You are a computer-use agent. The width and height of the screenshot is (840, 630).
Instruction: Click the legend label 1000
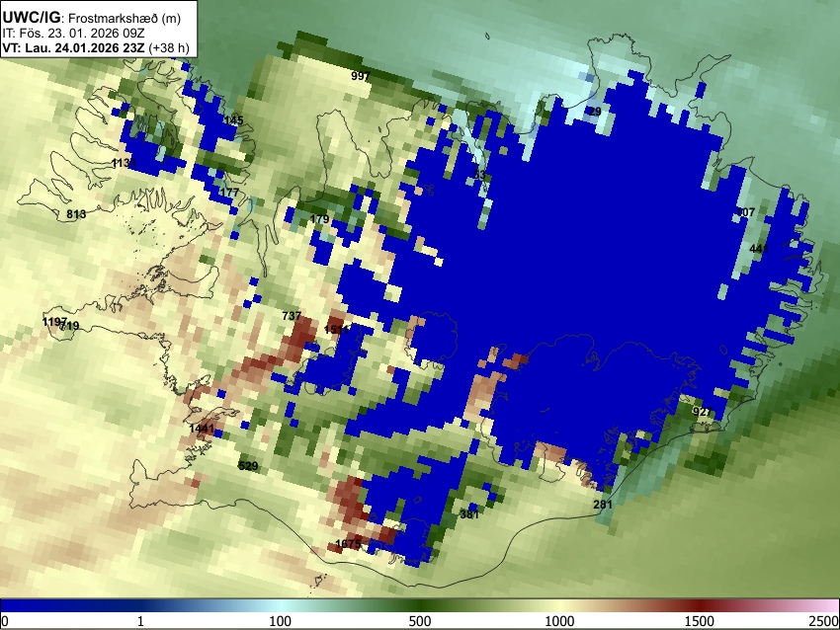559,621
